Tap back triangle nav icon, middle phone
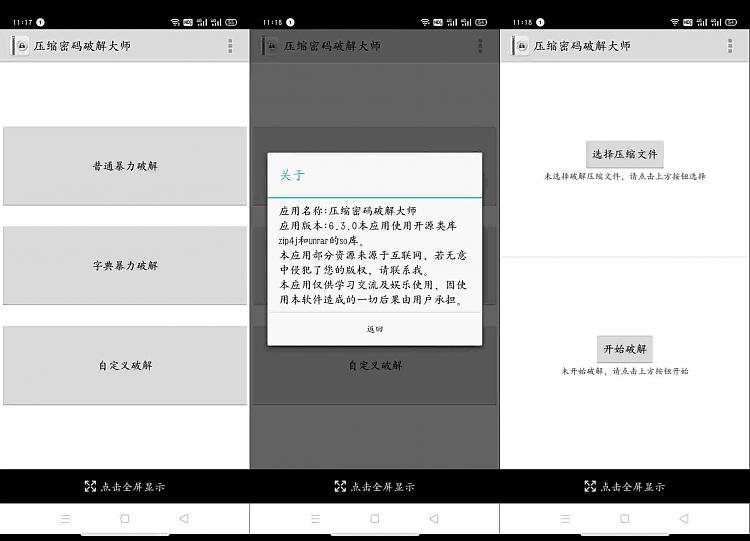This screenshot has height=541, width=750. pos(434,519)
